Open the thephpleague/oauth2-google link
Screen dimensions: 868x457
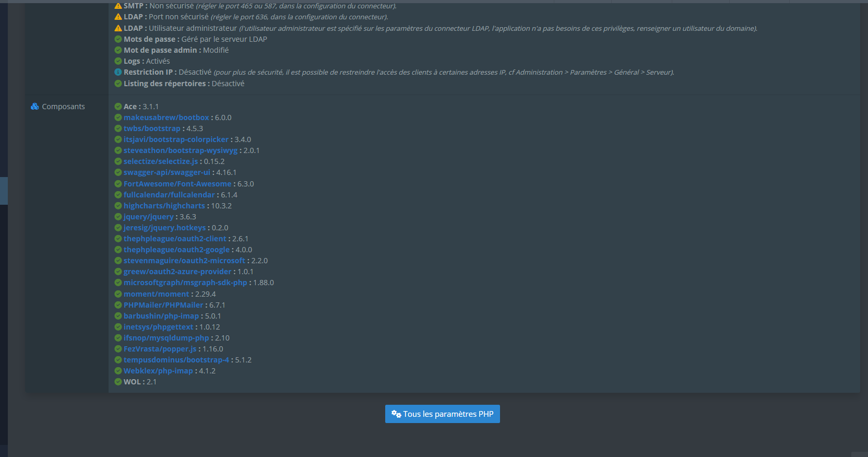[176, 250]
